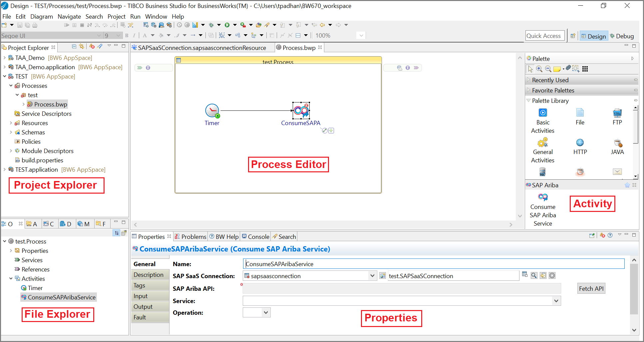The width and height of the screenshot is (644, 342).
Task: Click the editor horizontal scrollbar right arrow
Action: [x=511, y=225]
